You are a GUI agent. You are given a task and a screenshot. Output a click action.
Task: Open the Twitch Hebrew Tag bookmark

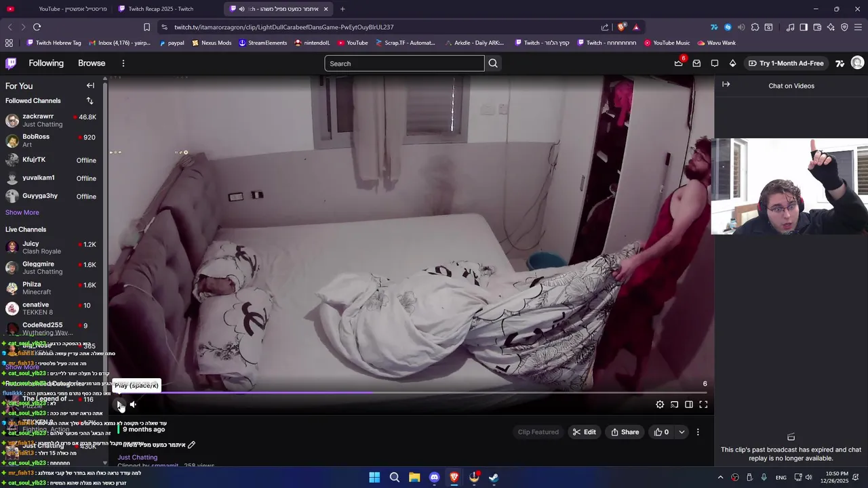point(54,43)
